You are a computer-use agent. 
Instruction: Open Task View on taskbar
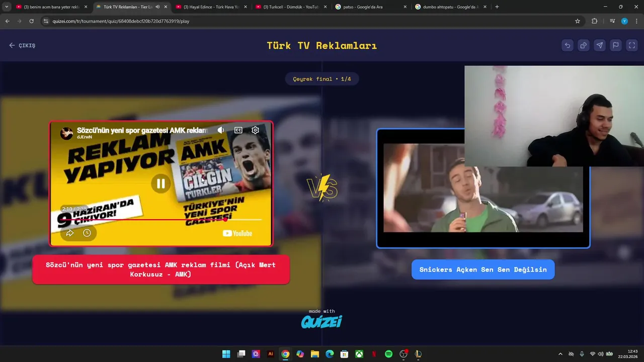pos(241,354)
